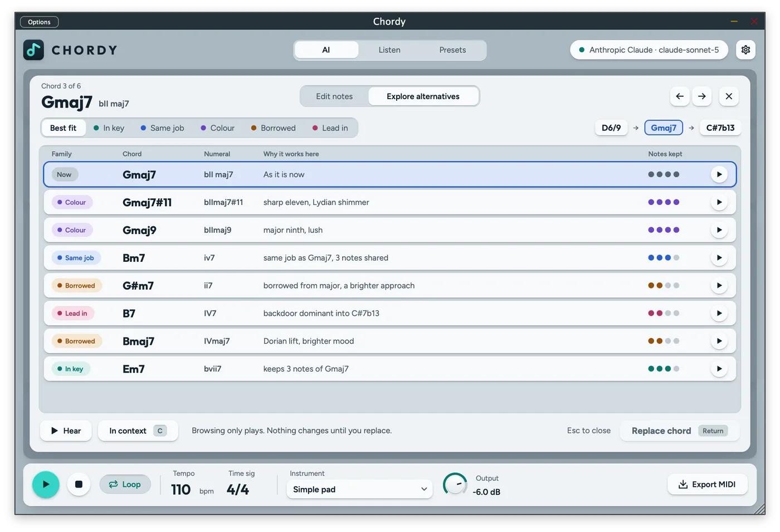Select the Em7 alternative row

click(x=389, y=369)
